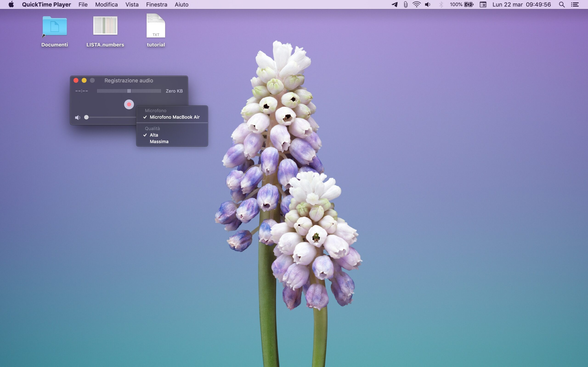Open Spotlight search magnifier icon

click(x=562, y=5)
